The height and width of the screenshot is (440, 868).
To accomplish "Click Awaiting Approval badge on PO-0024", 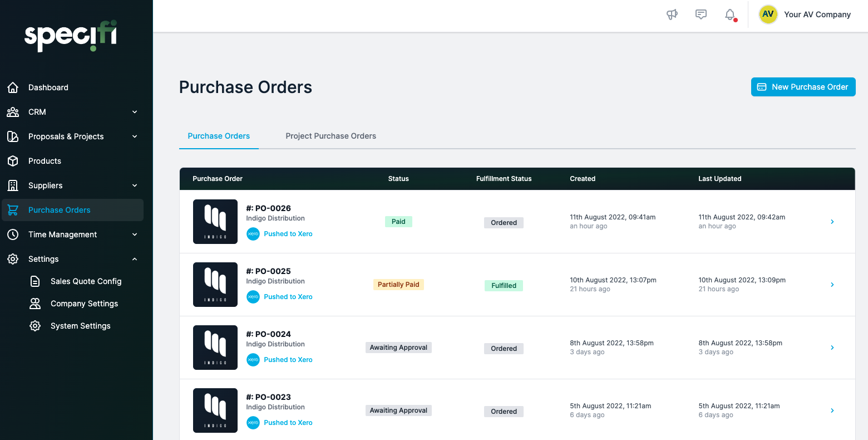I will [398, 348].
